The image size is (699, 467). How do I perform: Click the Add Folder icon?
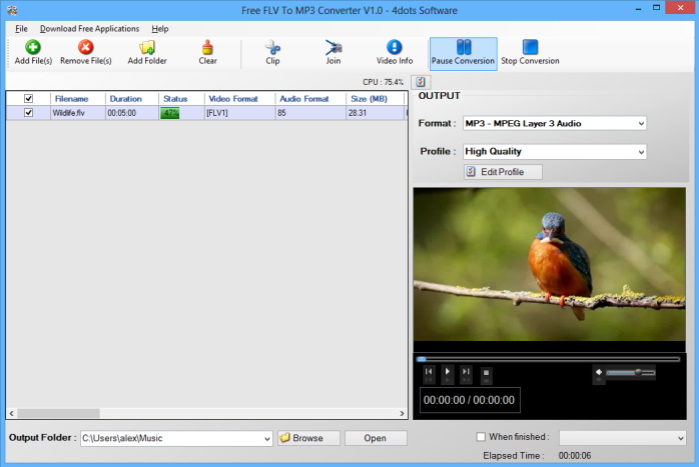147,47
